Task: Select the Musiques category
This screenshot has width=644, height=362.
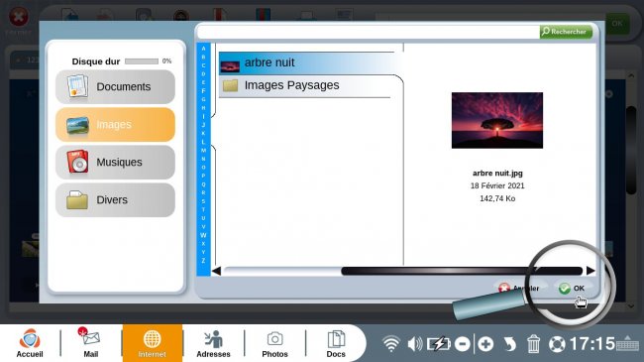Action: click(115, 162)
